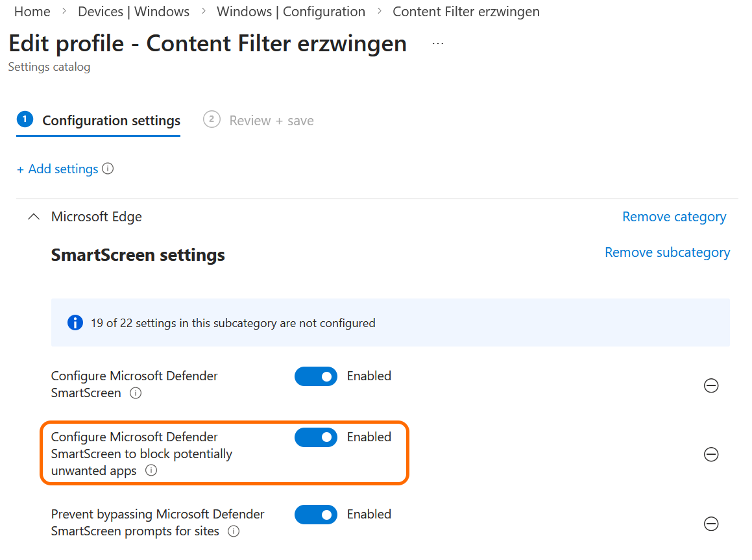Disable block potentially unwanted apps toggle

pos(316,437)
